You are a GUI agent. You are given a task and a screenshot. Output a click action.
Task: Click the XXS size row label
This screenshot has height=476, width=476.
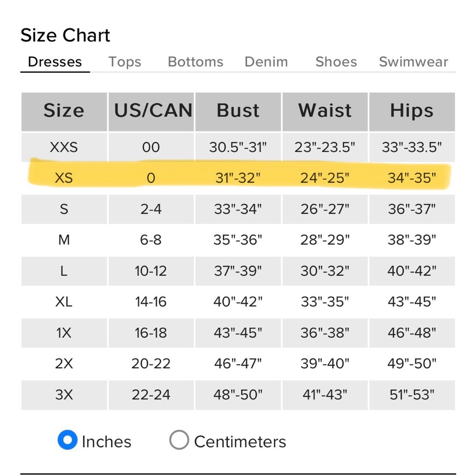click(x=64, y=147)
